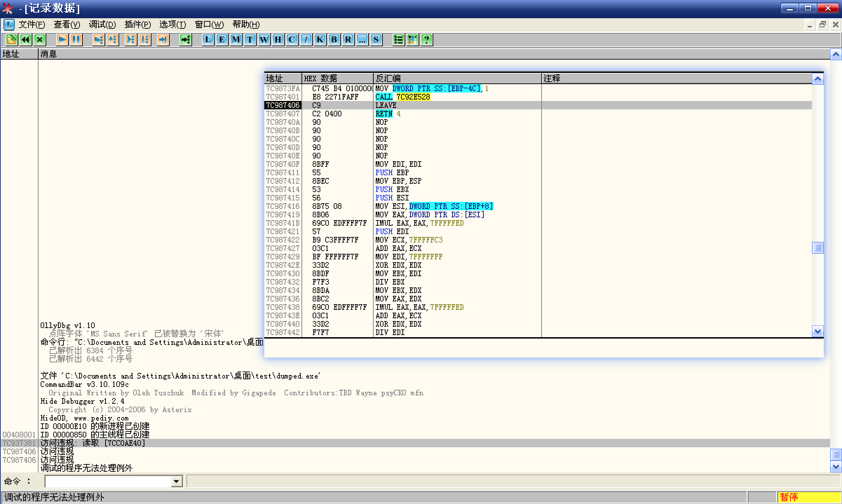Image resolution: width=842 pixels, height=504 pixels.
Task: Pause execution with pause icon
Action: coord(76,40)
